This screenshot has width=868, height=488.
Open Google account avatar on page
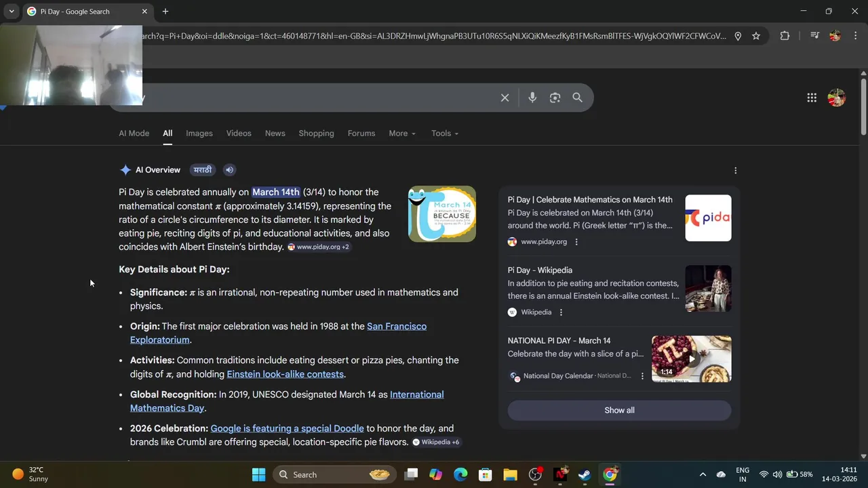click(837, 98)
